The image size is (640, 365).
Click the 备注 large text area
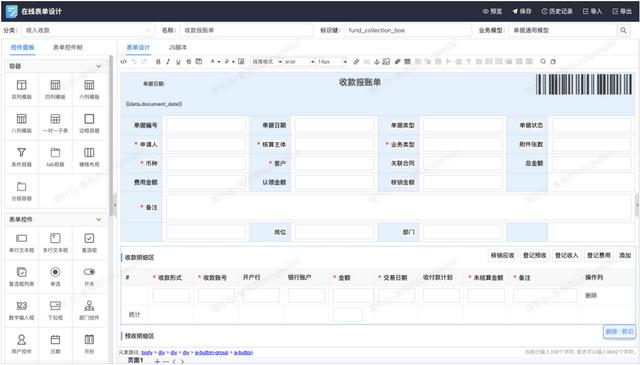(x=399, y=207)
